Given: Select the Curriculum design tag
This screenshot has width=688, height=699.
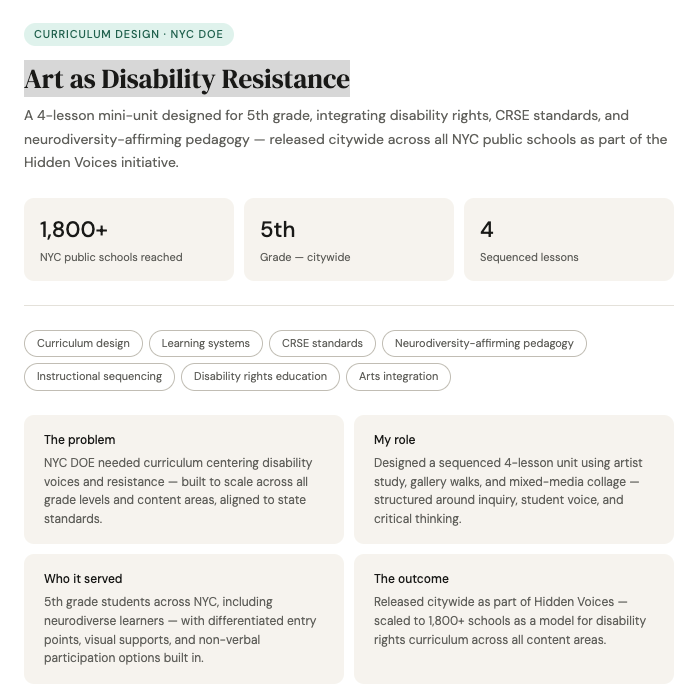Looking at the screenshot, I should coord(83,343).
